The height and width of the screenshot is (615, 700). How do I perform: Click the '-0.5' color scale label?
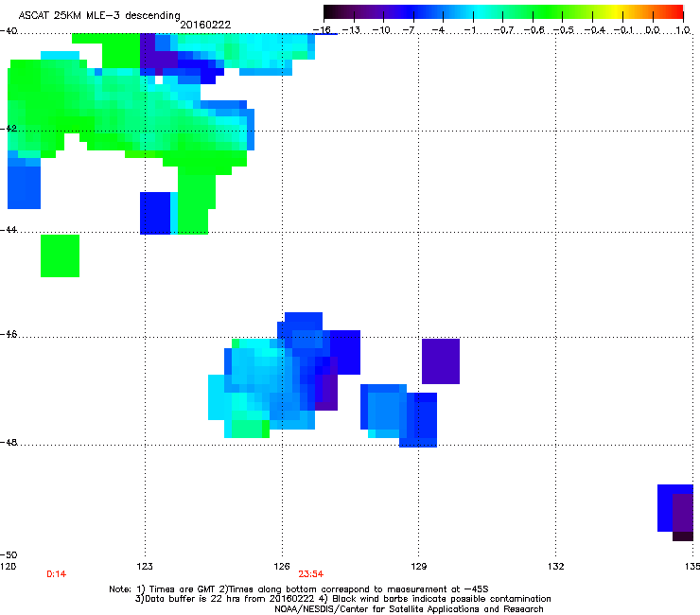point(564,30)
